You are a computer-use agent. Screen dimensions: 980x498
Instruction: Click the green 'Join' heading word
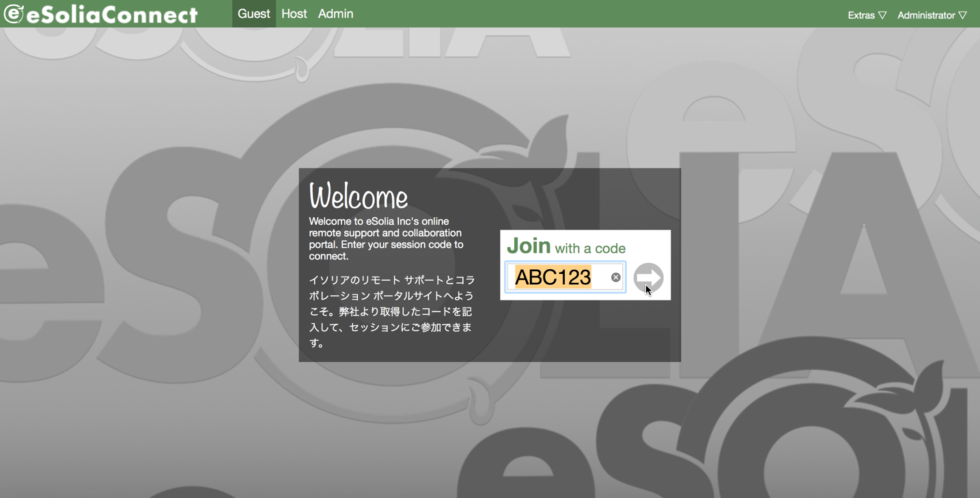[529, 246]
